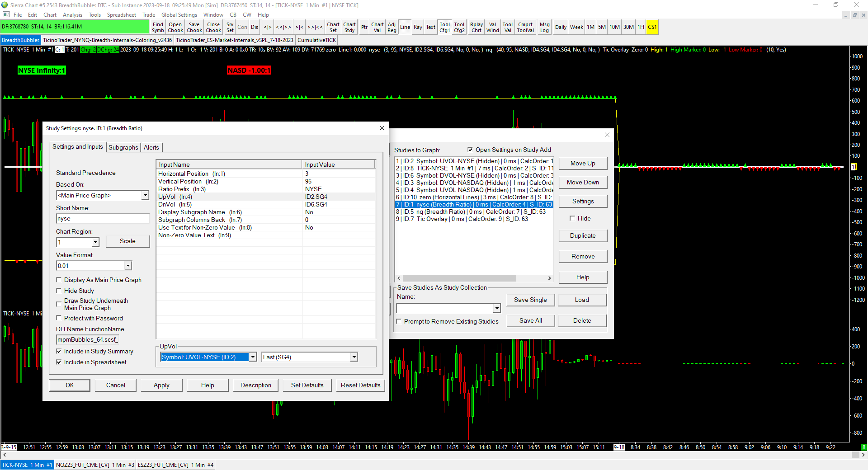
Task: Open the CumulativeTICK chartbook tab
Action: point(317,40)
